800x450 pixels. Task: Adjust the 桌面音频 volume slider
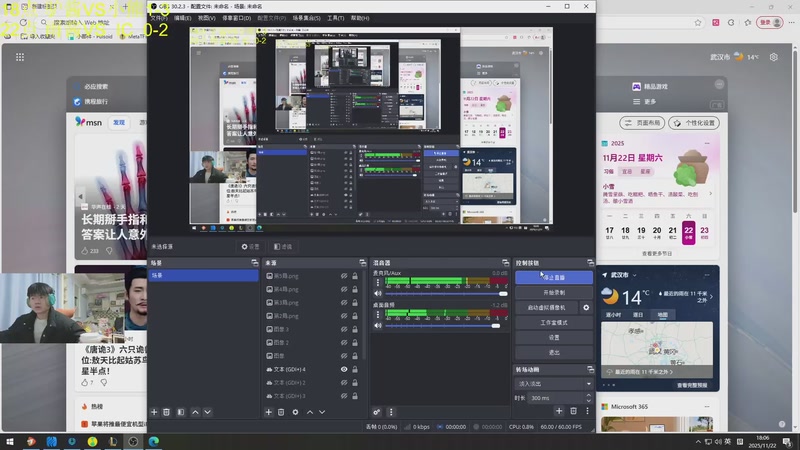tap(446, 326)
